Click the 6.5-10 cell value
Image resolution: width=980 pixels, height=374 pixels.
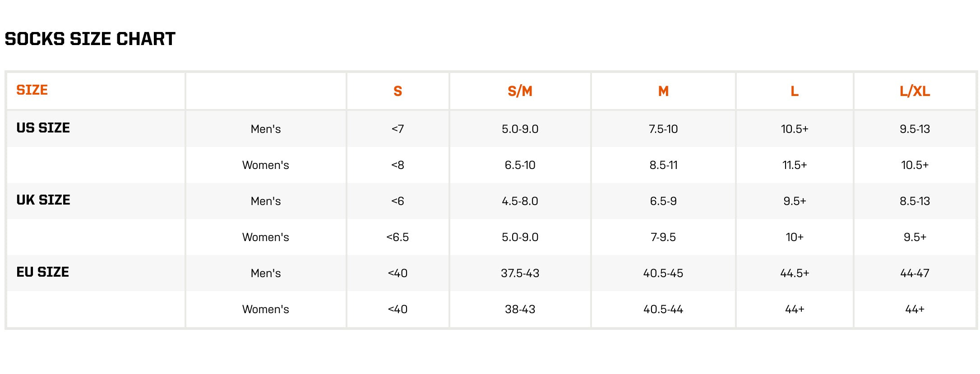click(520, 165)
